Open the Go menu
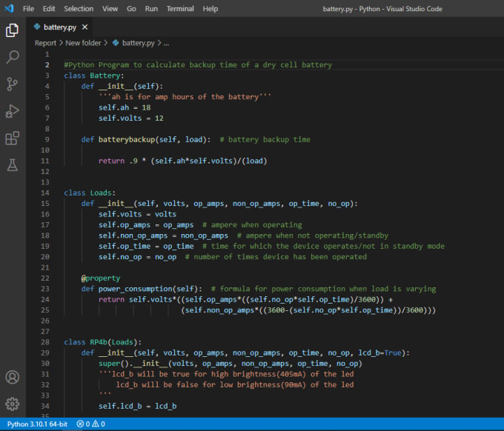The width and height of the screenshot is (504, 431). [131, 9]
